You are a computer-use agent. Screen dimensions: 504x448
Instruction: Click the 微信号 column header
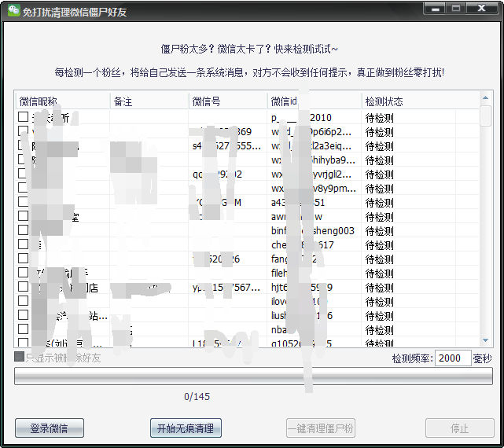[x=228, y=101]
